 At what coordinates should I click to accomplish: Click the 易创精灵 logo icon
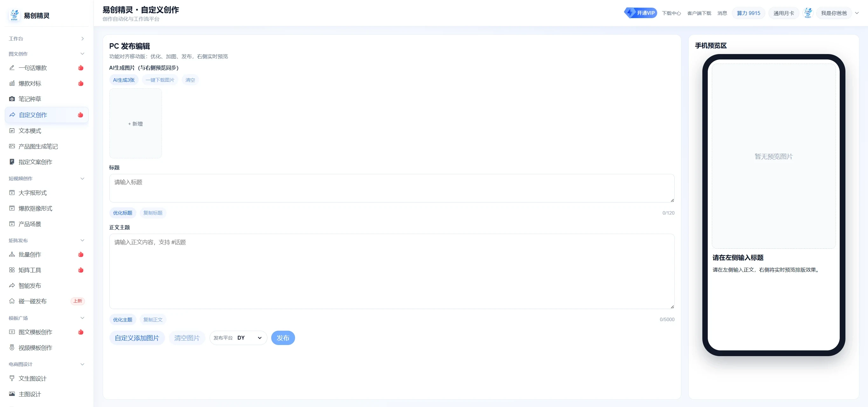tap(14, 15)
